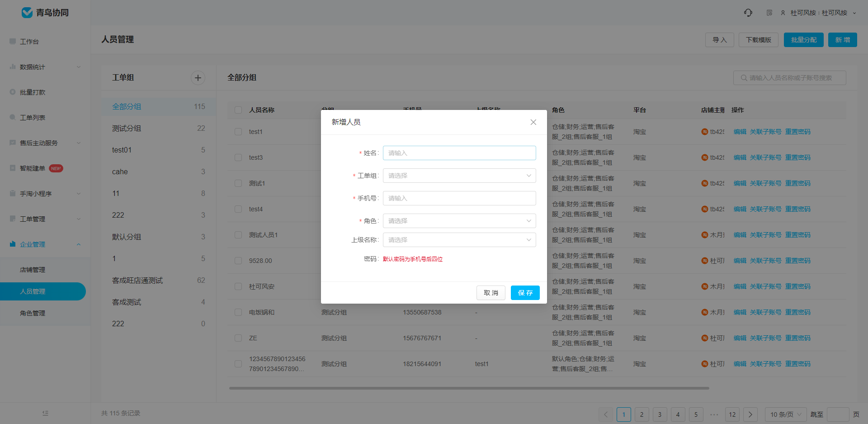Open the 角色 dropdown in dialog
The height and width of the screenshot is (424, 868).
459,221
